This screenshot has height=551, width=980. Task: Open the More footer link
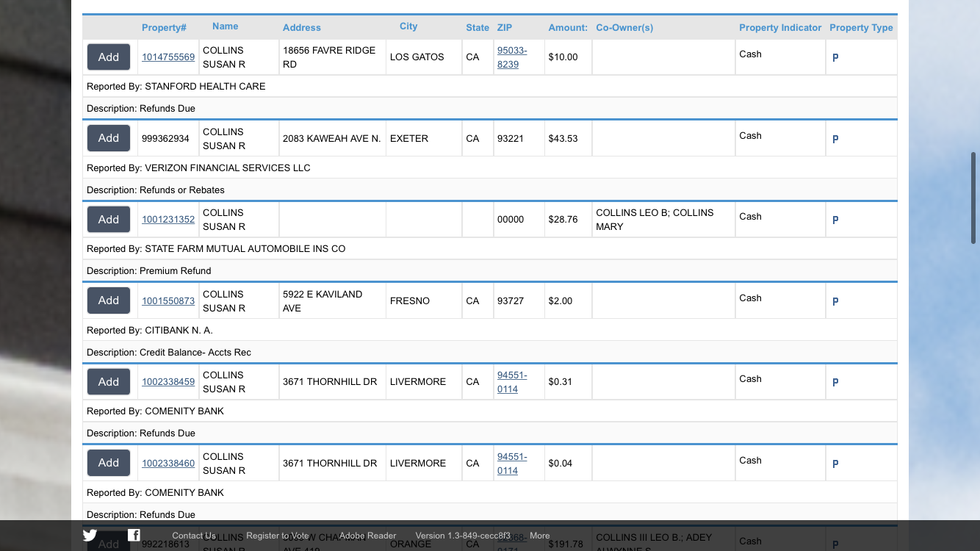click(540, 536)
